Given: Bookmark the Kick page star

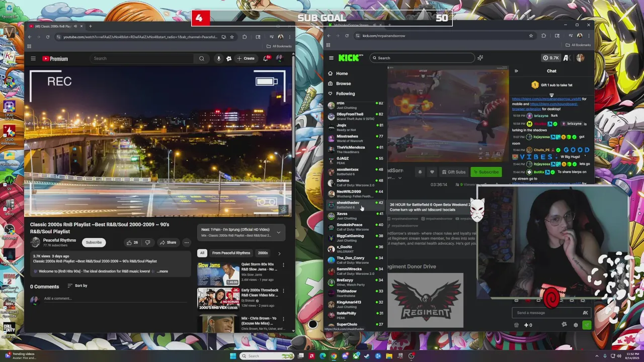Looking at the screenshot, I should tap(531, 36).
